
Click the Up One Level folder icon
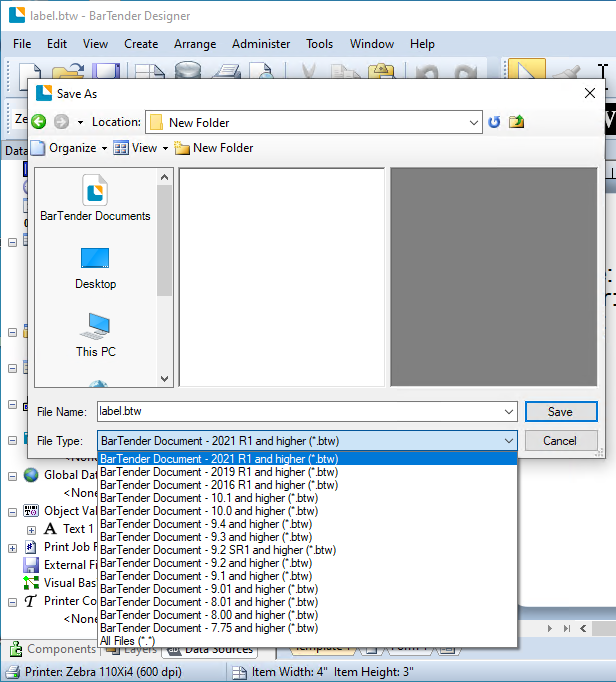[x=516, y=122]
